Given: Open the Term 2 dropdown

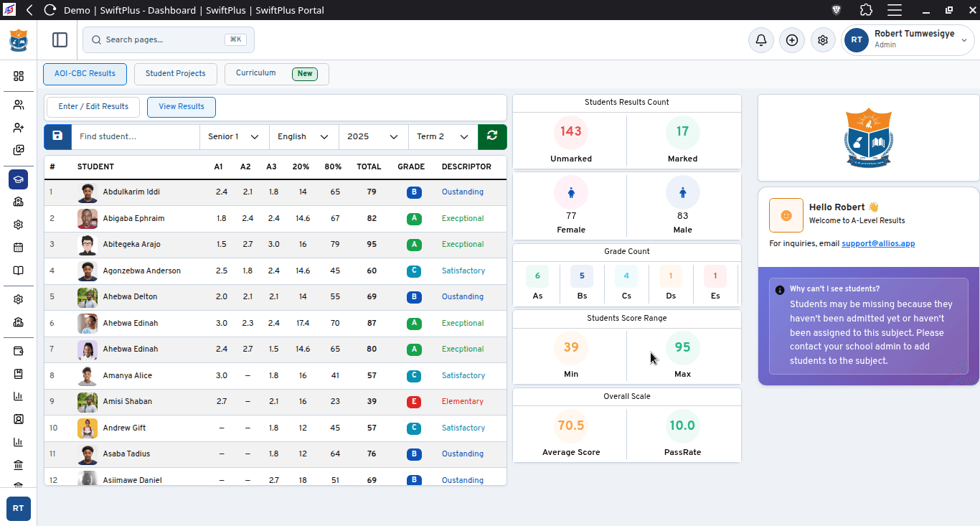Looking at the screenshot, I should 443,136.
